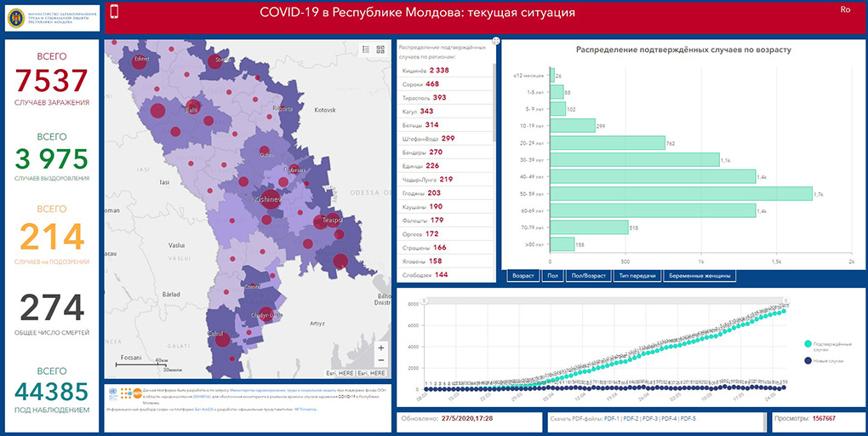Switch language to Ro
Screen dimensions: 868x436
845,10
